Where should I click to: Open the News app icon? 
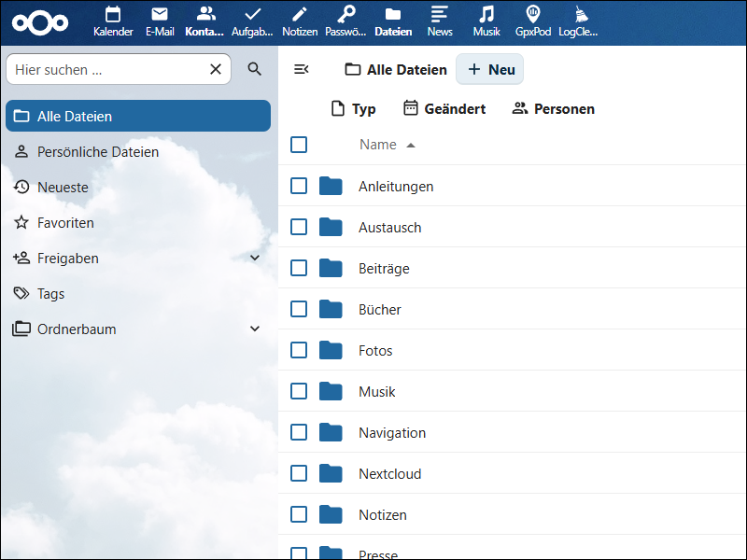[x=440, y=15]
